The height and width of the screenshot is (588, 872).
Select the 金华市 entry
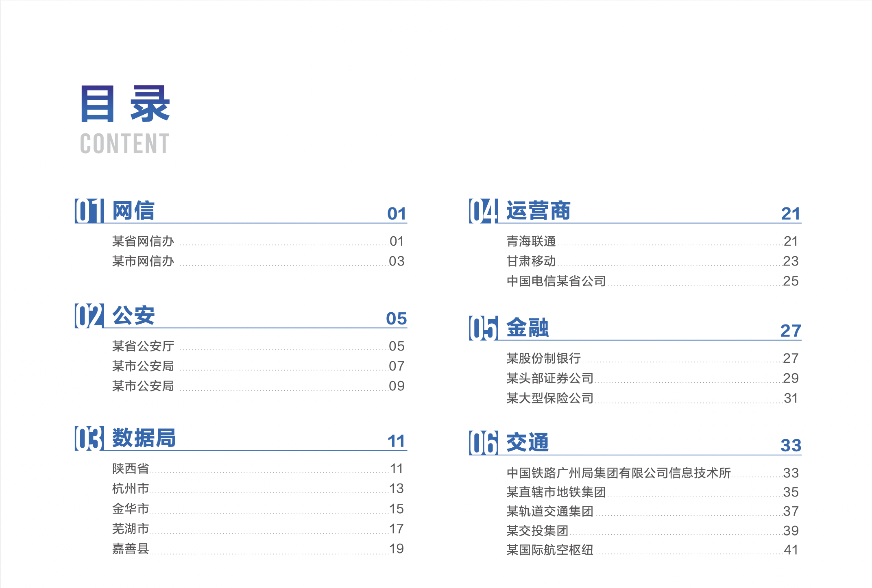[x=130, y=508]
